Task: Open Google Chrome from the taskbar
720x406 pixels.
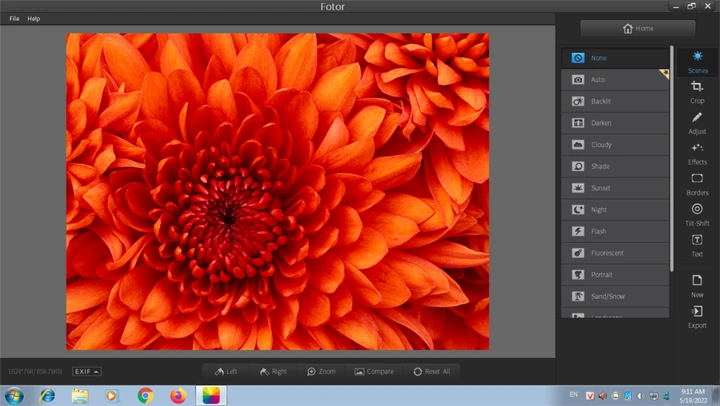Action: coord(145,395)
